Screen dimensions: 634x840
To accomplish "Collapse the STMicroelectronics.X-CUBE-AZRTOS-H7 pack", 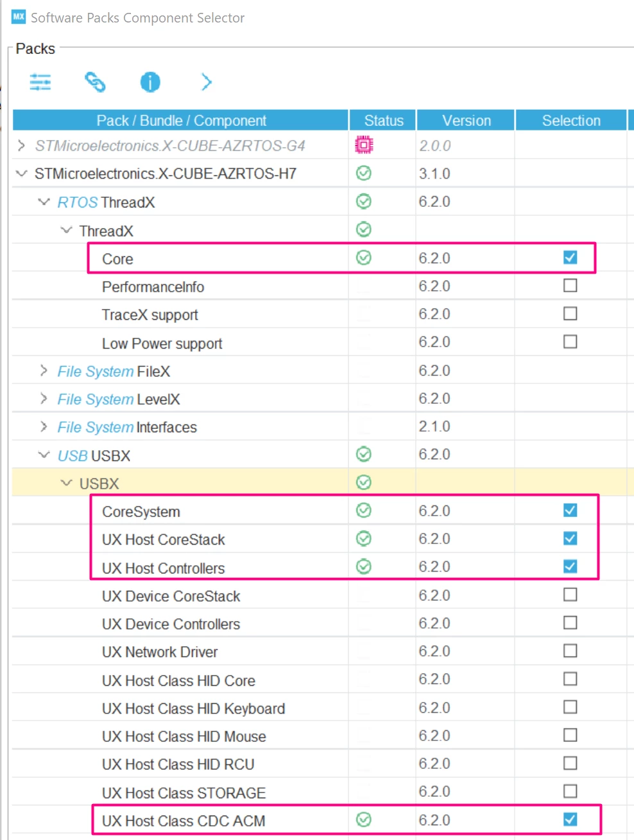I will [x=21, y=173].
